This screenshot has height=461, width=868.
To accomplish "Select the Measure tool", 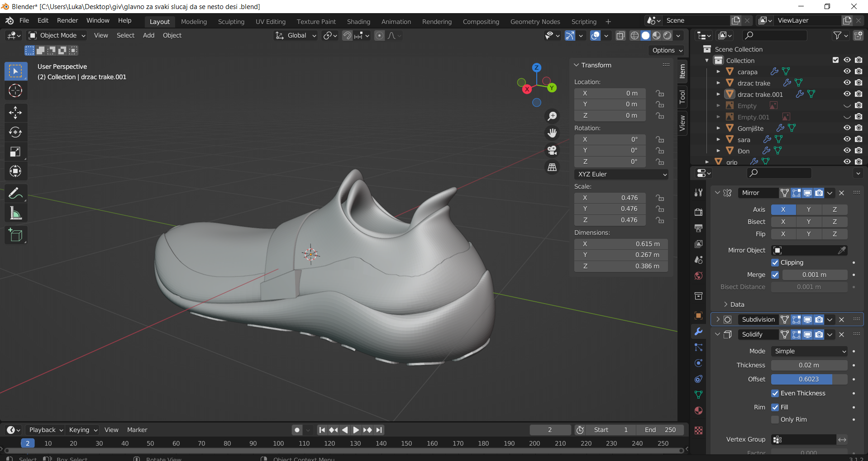I will (x=16, y=213).
